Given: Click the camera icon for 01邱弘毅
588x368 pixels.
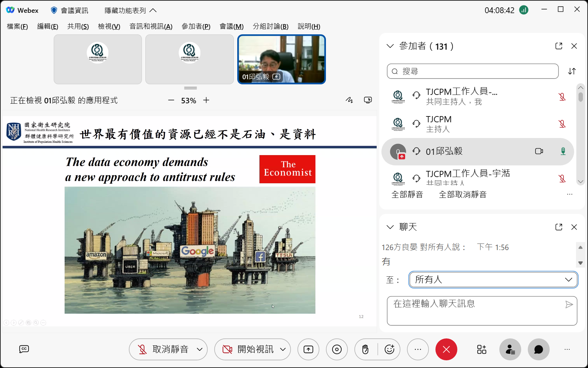Looking at the screenshot, I should [539, 151].
